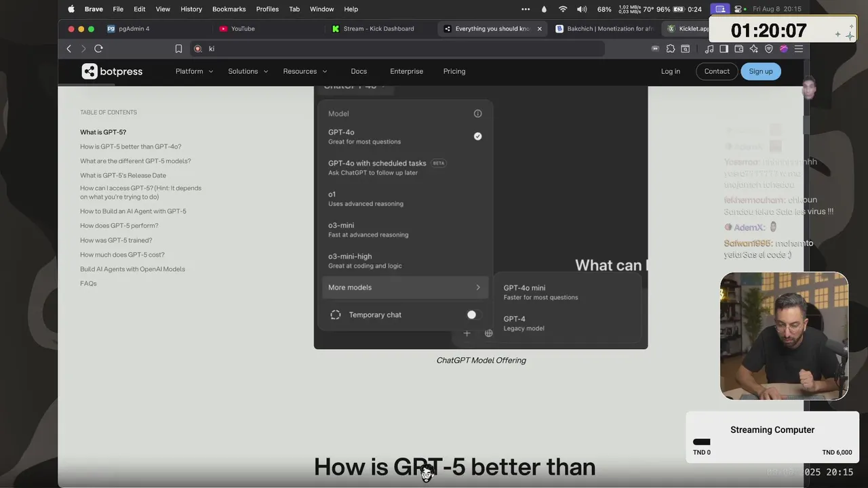This screenshot has height=488, width=868.
Task: Open the Brave VPN shield icon
Action: tap(768, 49)
